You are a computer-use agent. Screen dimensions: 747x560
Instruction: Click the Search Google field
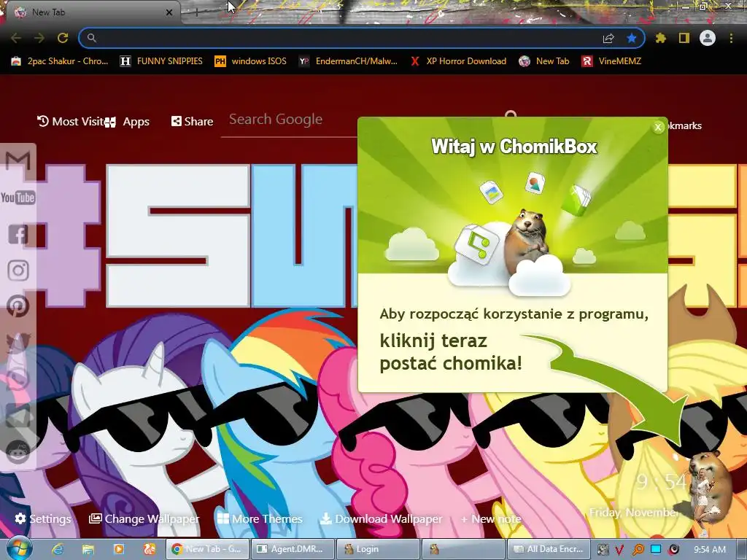(290, 120)
